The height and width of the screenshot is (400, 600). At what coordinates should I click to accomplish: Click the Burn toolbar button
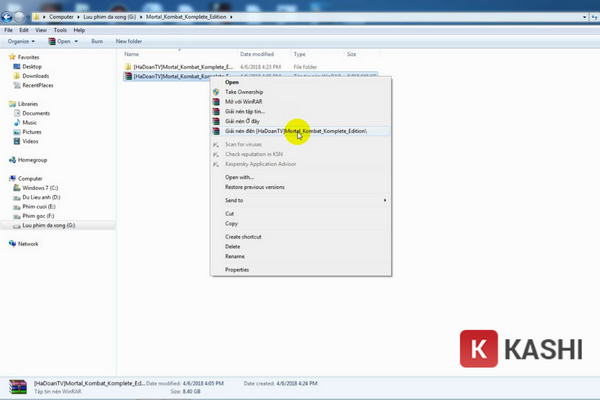pyautogui.click(x=97, y=41)
